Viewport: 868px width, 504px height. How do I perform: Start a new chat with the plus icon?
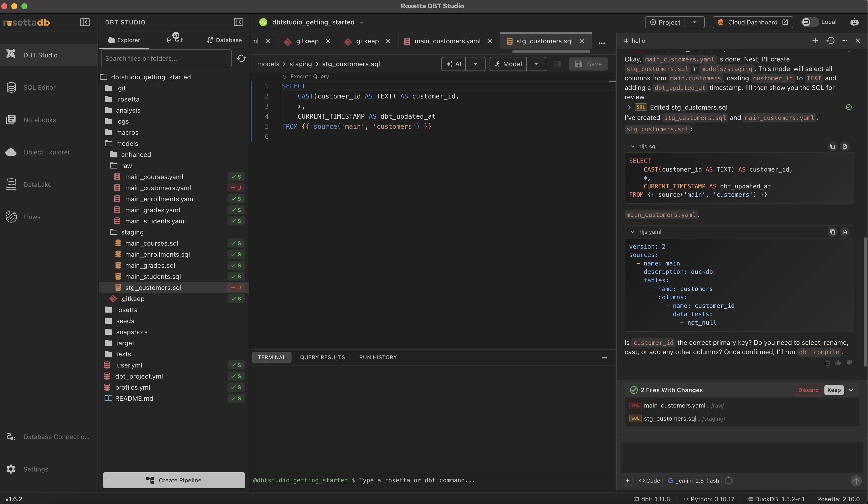pos(815,41)
